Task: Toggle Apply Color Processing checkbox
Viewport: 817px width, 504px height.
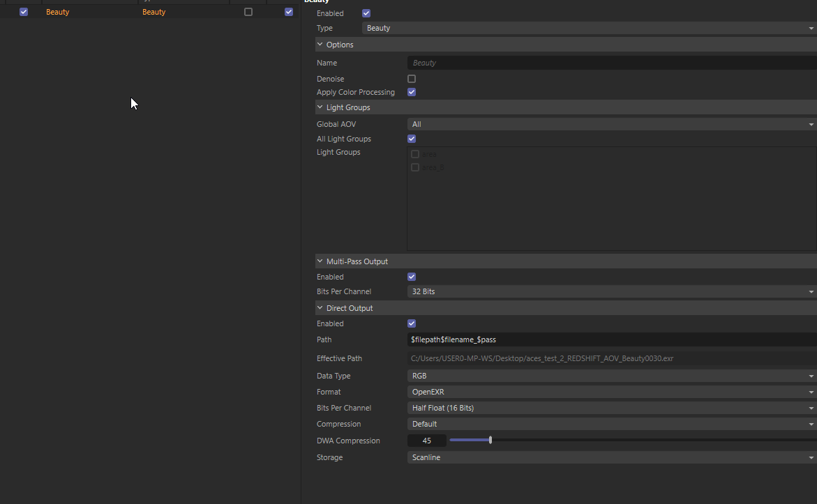Action: (x=412, y=92)
